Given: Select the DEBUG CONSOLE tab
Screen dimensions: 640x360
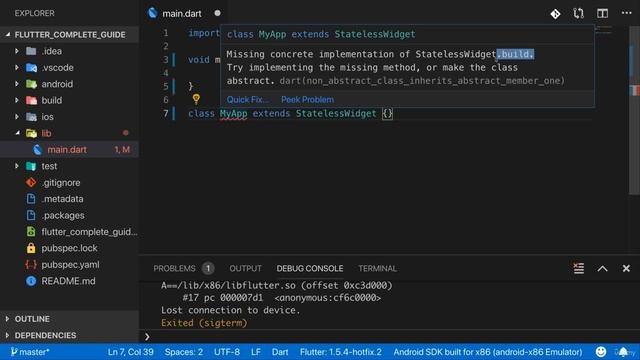Looking at the screenshot, I should [310, 269].
